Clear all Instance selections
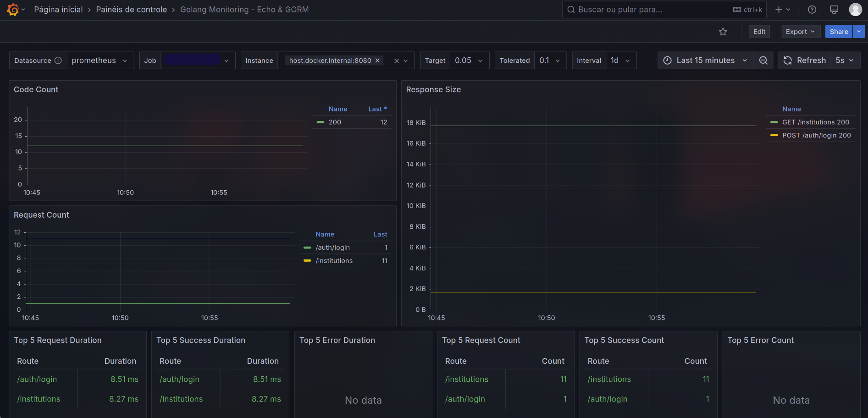Viewport: 868px width, 418px height. tap(397, 60)
